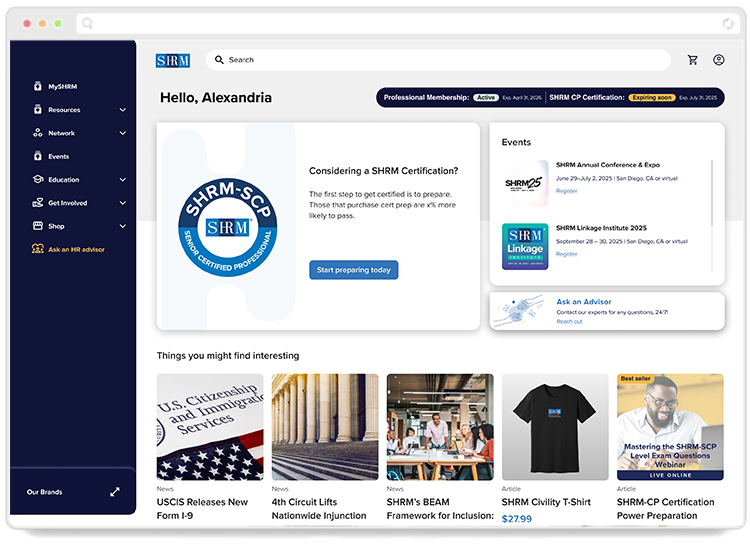Open the SHRM25 conference thumbnail
The width and height of the screenshot is (750, 550).
(x=525, y=183)
